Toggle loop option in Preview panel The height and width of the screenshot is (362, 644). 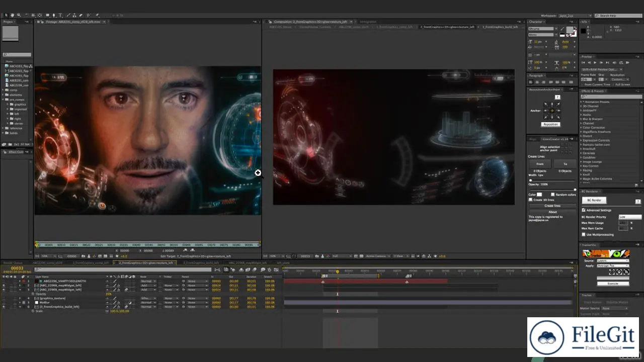[621, 62]
